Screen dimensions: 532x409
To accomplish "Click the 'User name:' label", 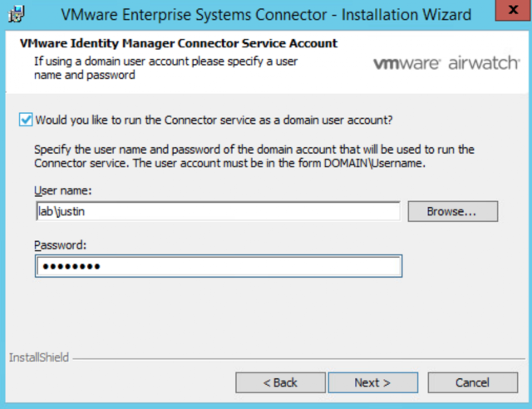I will point(63,190).
